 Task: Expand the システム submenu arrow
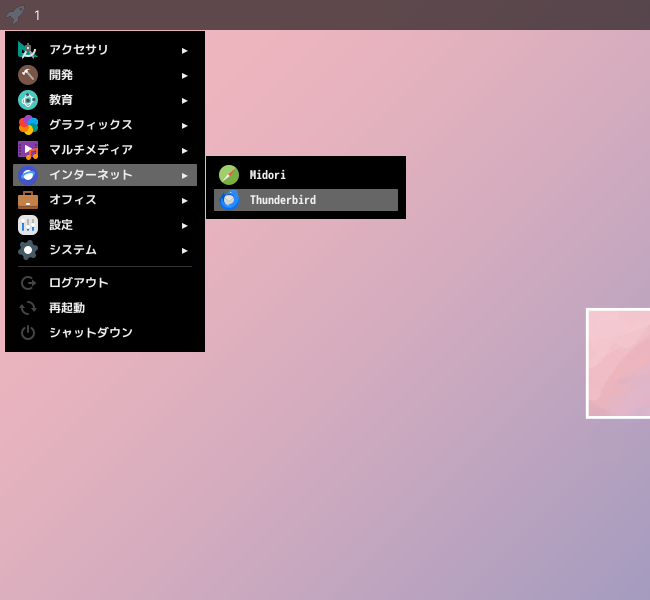(184, 250)
